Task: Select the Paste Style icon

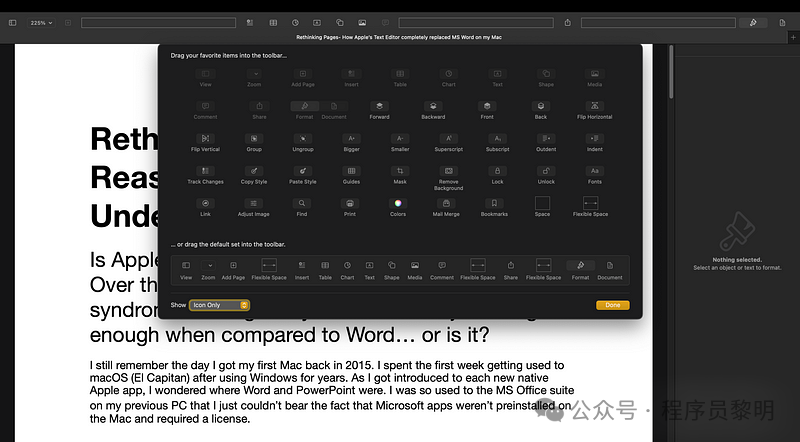Action: pyautogui.click(x=303, y=171)
